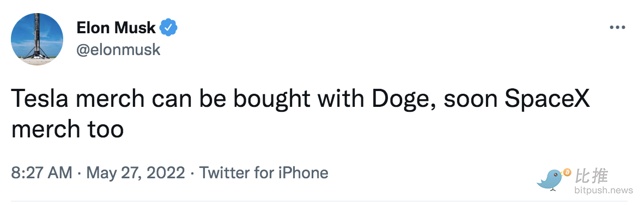
Task: Click the word "Tesla" in the tweet
Action: pyautogui.click(x=38, y=99)
